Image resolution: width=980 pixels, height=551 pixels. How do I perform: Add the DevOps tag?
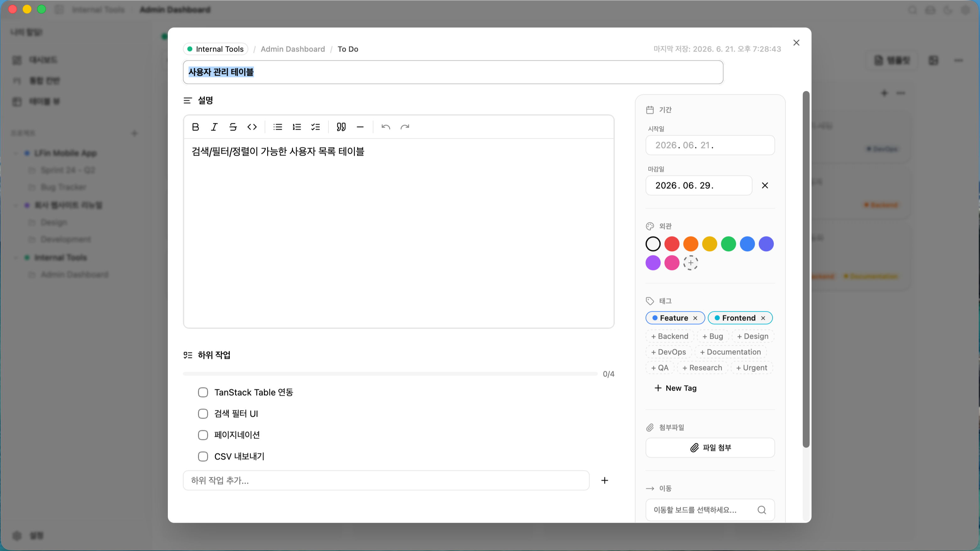coord(669,352)
